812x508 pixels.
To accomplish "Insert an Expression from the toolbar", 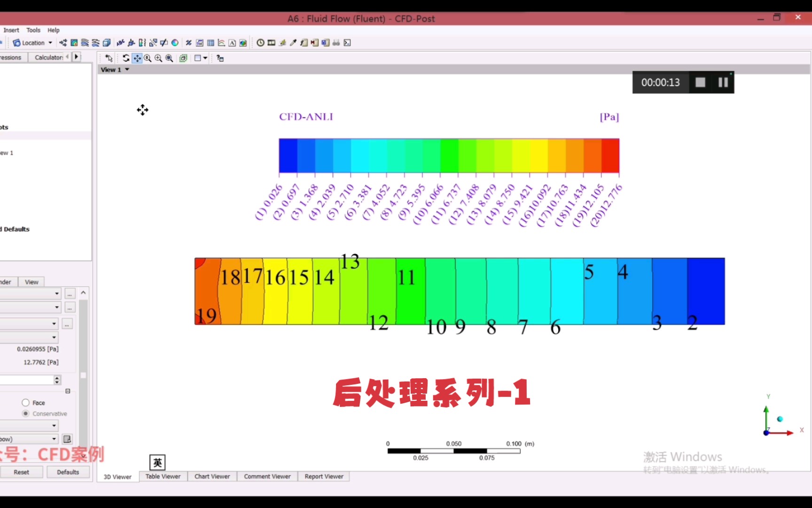I will pyautogui.click(x=200, y=43).
